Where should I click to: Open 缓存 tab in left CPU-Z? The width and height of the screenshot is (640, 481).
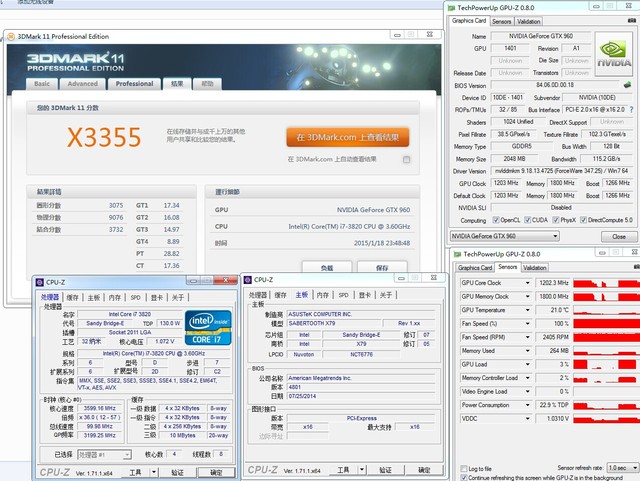[x=72, y=298]
